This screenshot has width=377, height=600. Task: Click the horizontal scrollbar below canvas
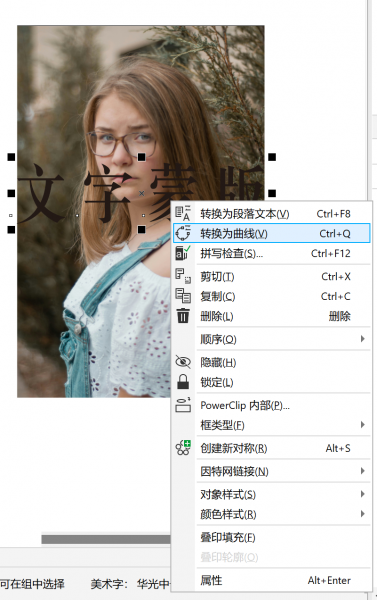106,539
